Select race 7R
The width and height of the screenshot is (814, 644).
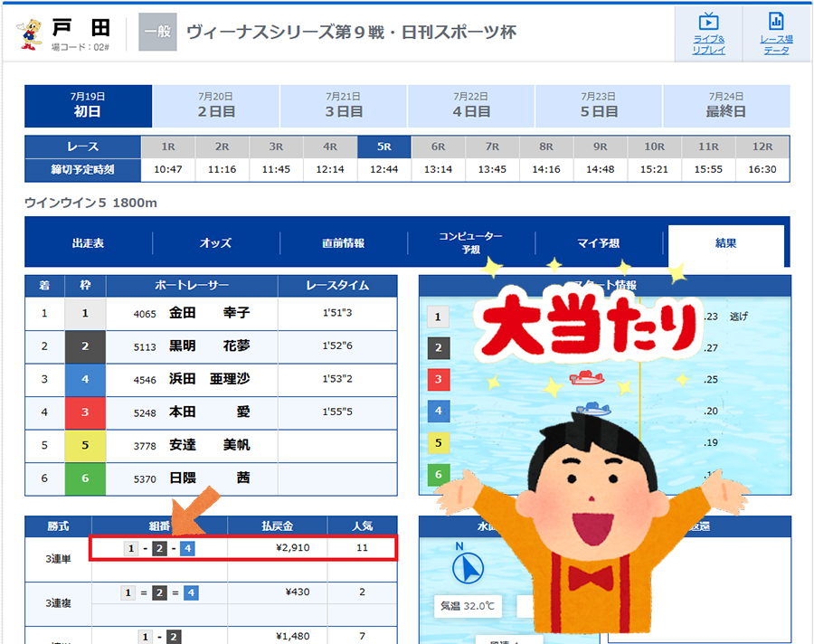click(x=492, y=147)
